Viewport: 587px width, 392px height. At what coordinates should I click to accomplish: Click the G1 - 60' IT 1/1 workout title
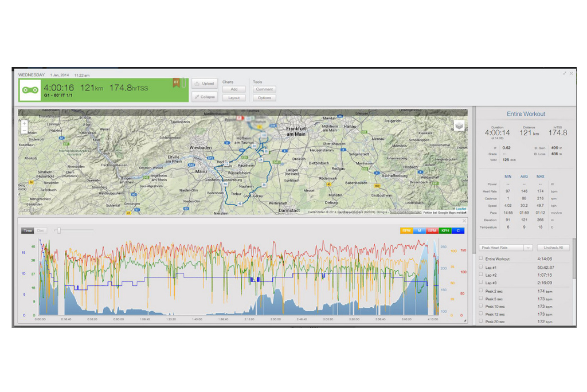coord(58,96)
